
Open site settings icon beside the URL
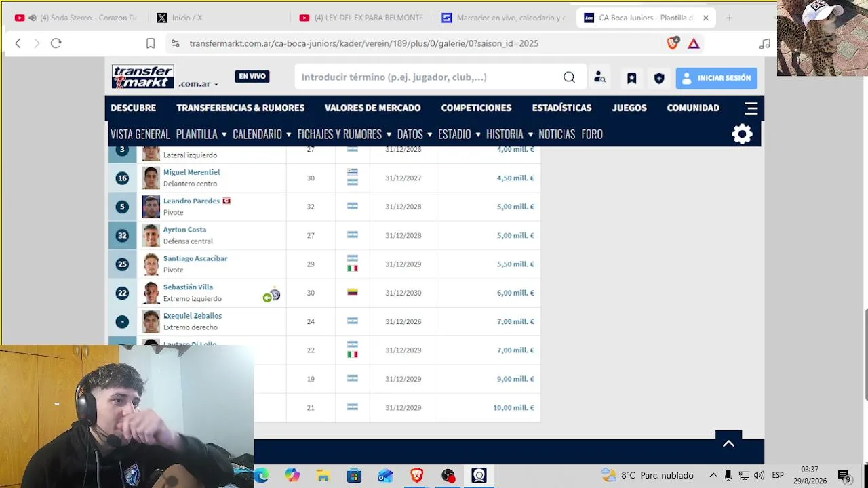point(175,43)
